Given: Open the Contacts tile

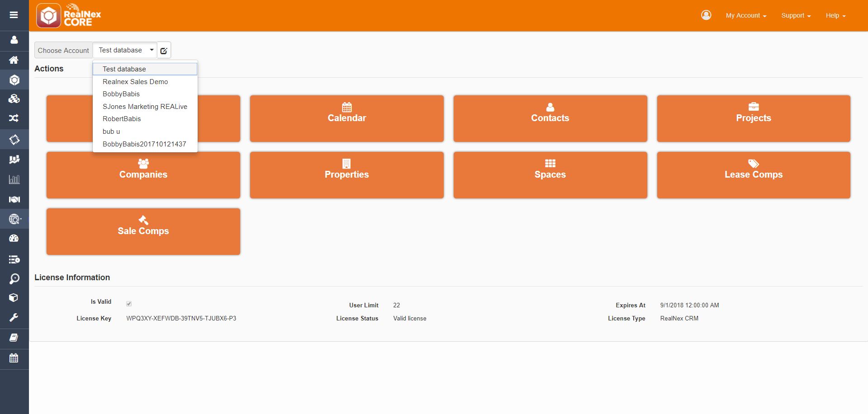Looking at the screenshot, I should [550, 118].
